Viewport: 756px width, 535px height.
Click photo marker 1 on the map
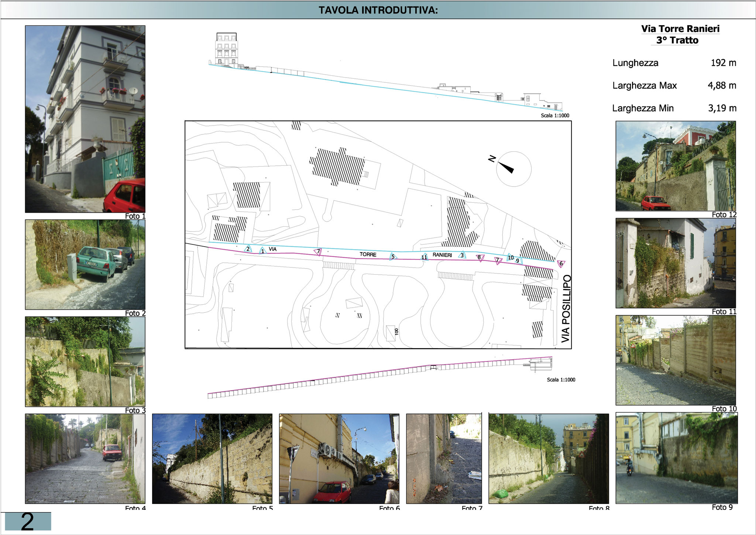click(x=262, y=251)
